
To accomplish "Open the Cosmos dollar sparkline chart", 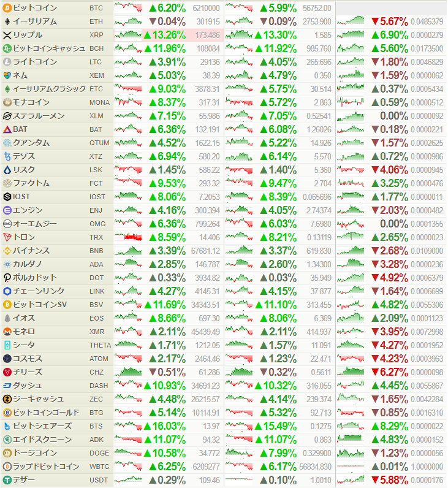I will (x=239, y=359).
